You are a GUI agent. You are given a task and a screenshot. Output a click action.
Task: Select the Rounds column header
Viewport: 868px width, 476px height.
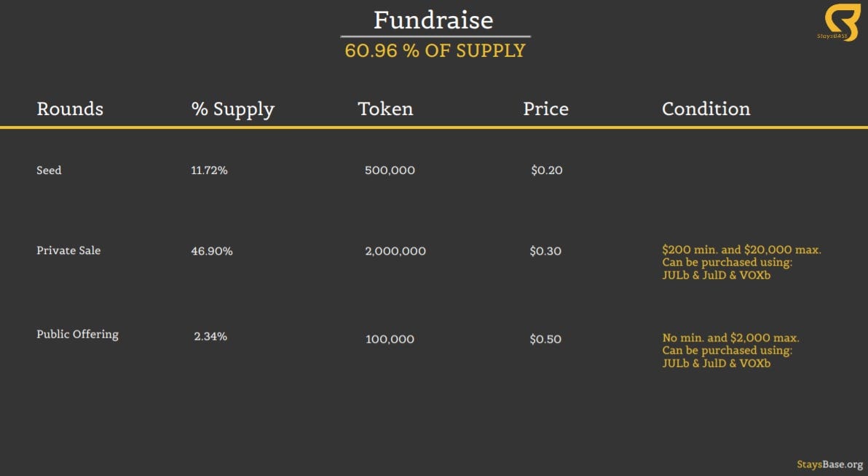coord(70,108)
